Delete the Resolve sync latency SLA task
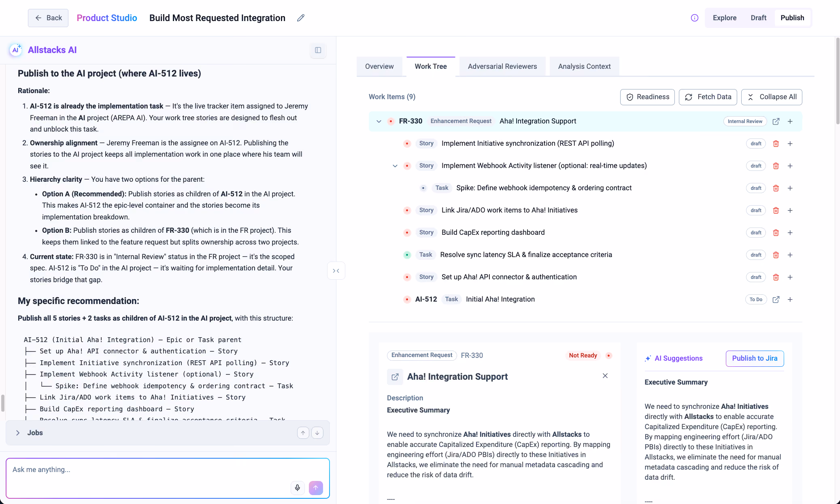 (x=776, y=255)
